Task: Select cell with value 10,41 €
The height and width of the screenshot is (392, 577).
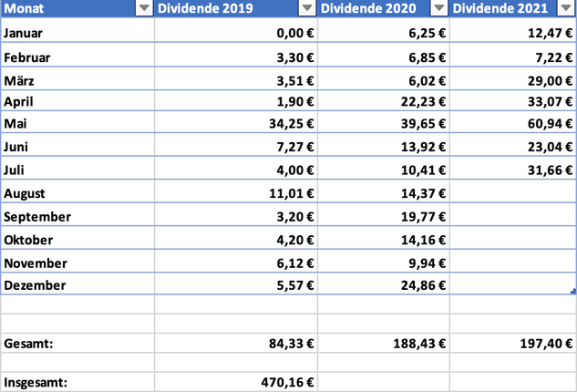Action: click(x=384, y=168)
